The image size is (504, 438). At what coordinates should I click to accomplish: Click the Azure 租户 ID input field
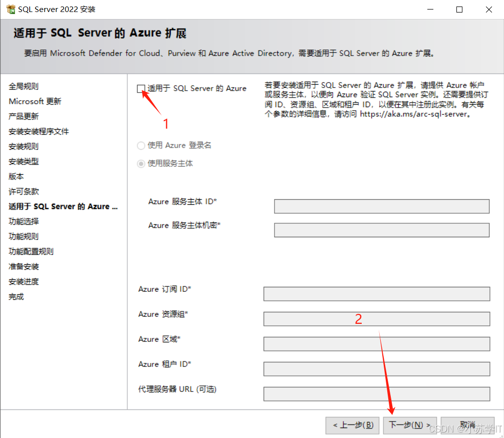pyautogui.click(x=376, y=369)
